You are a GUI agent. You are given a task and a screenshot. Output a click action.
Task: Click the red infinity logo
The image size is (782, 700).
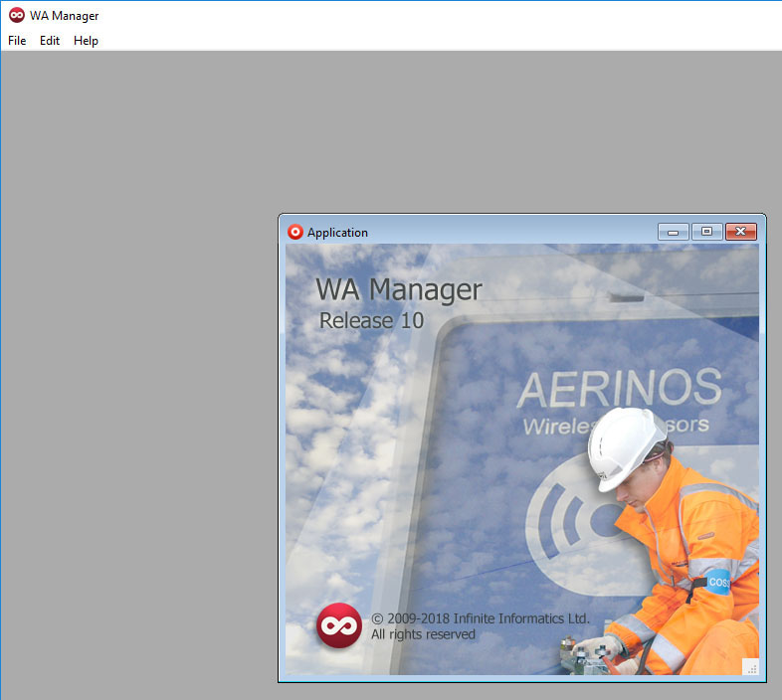[339, 625]
